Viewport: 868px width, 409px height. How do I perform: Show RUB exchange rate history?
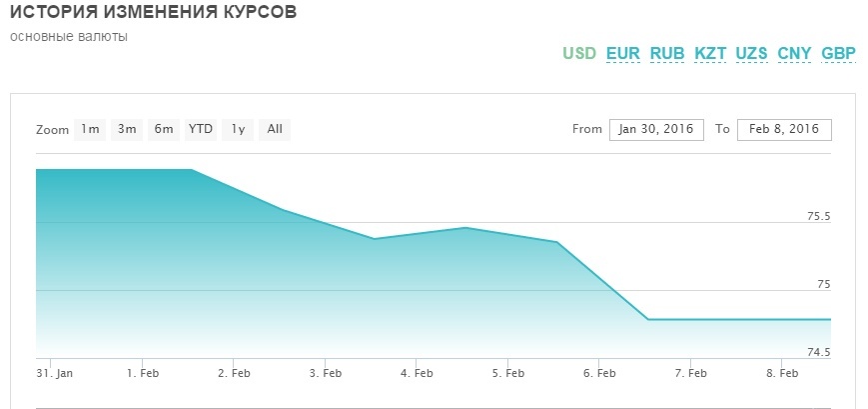point(667,54)
